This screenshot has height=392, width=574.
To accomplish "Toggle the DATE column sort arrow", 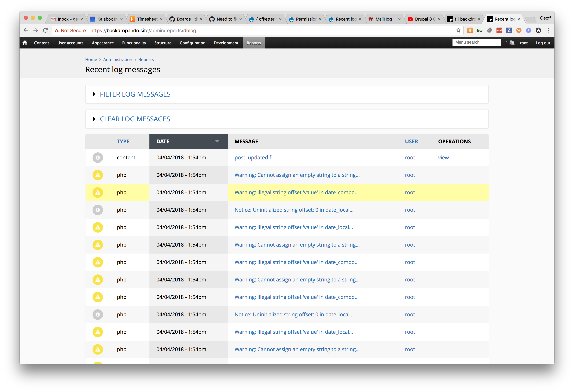I will 217,141.
